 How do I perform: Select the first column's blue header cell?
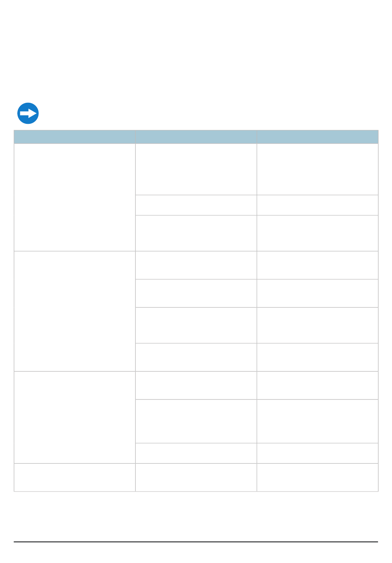click(x=75, y=137)
